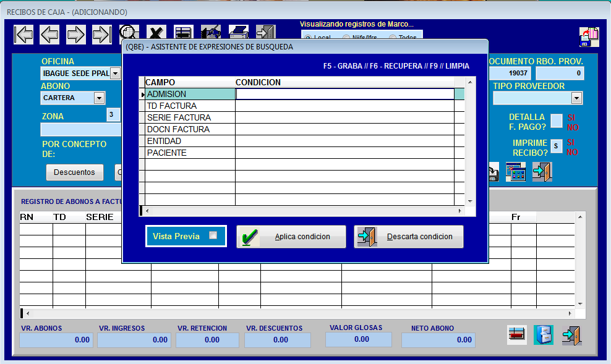Click the document number field showing 19037

point(510,73)
